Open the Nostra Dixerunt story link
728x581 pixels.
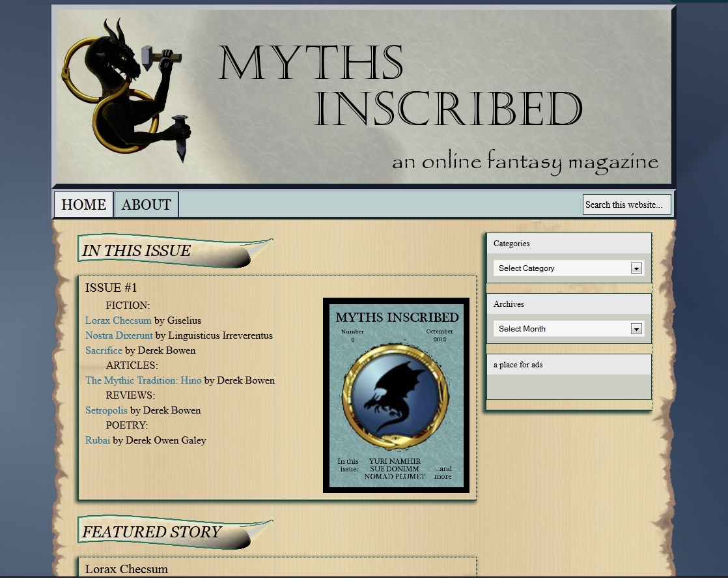(119, 335)
